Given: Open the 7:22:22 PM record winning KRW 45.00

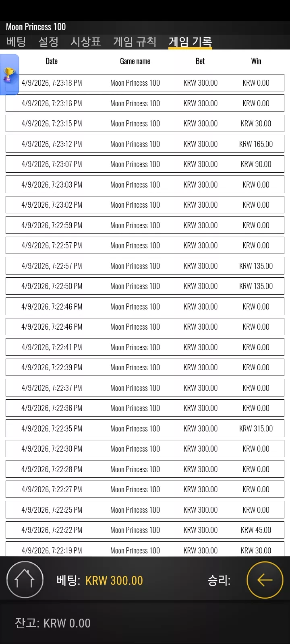Looking at the screenshot, I should tap(145, 530).
